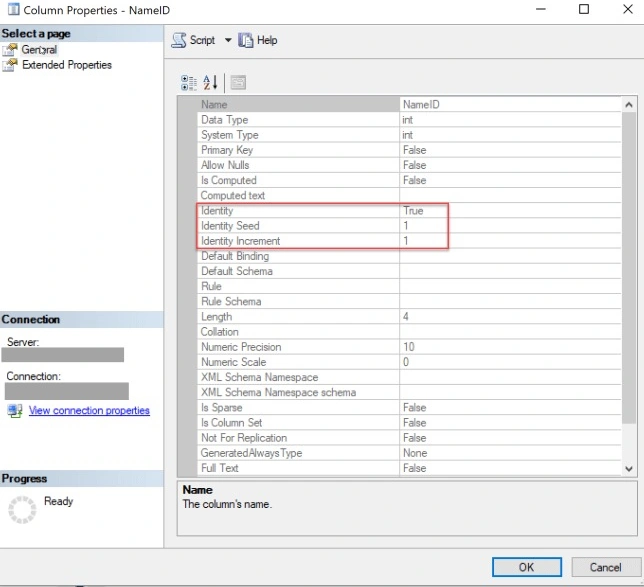Click the Help book icon
Screen dimensions: 644x587
coord(246,40)
